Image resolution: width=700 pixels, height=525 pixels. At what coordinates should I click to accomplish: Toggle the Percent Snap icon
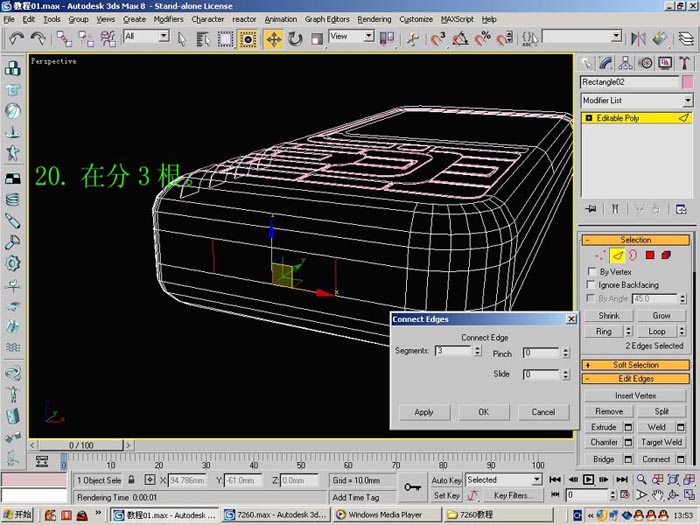click(482, 39)
